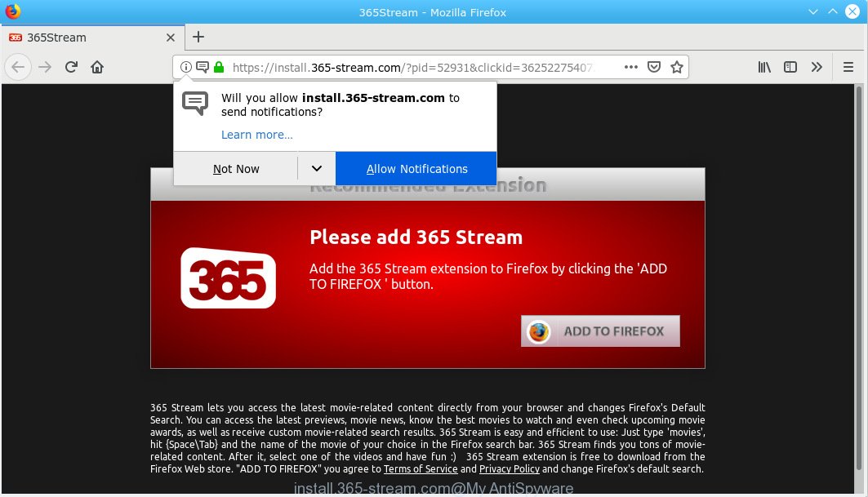The width and height of the screenshot is (868, 497).
Task: Click the Firefox icon in title bar
Action: point(13,11)
